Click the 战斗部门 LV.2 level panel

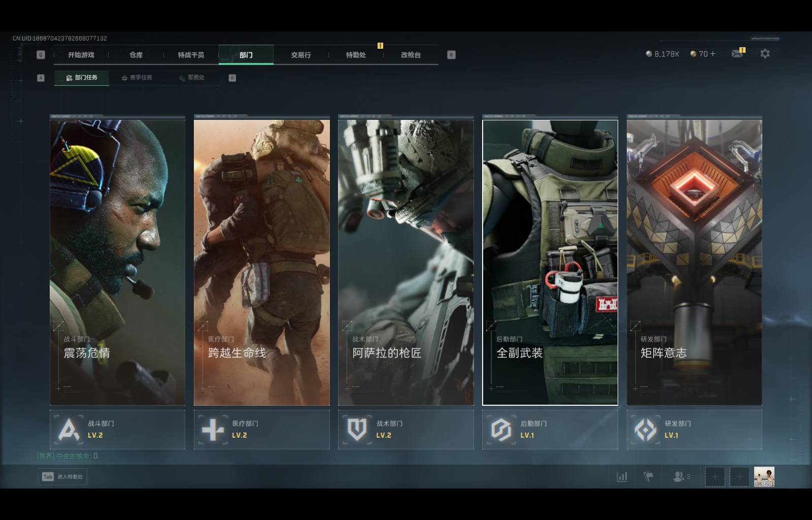click(117, 430)
